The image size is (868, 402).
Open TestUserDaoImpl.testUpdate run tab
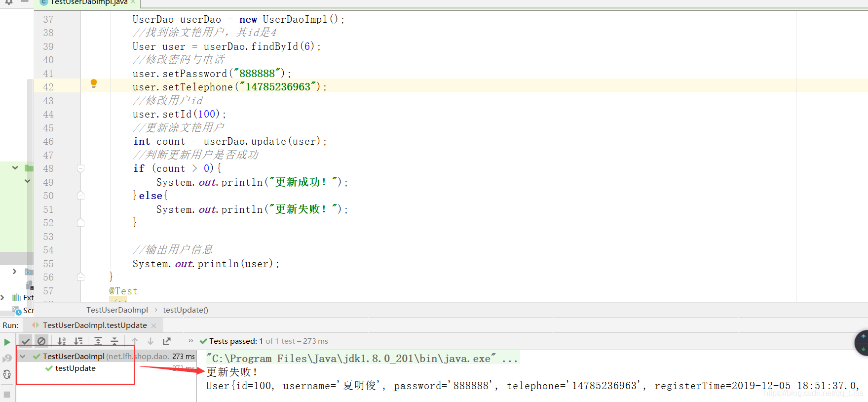95,325
